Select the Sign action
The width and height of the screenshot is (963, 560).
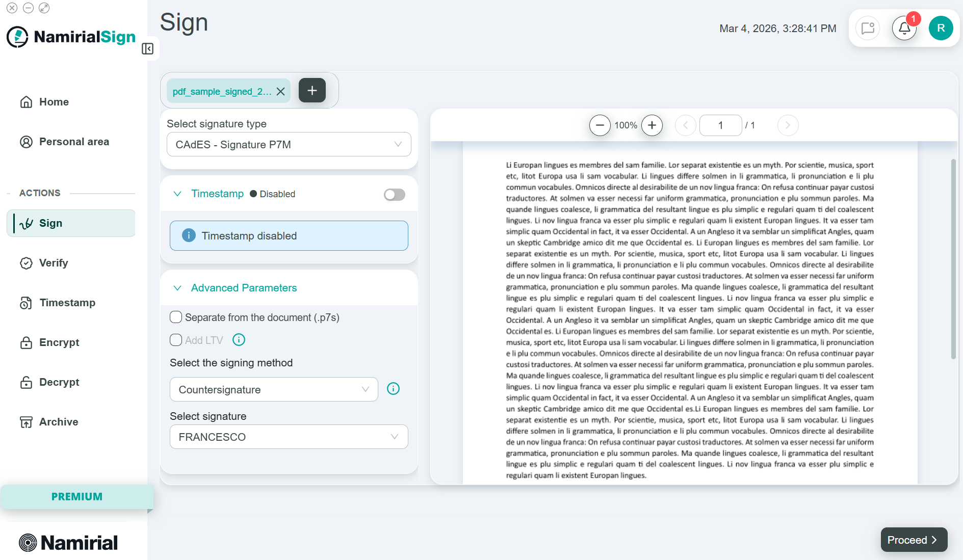[x=71, y=223]
